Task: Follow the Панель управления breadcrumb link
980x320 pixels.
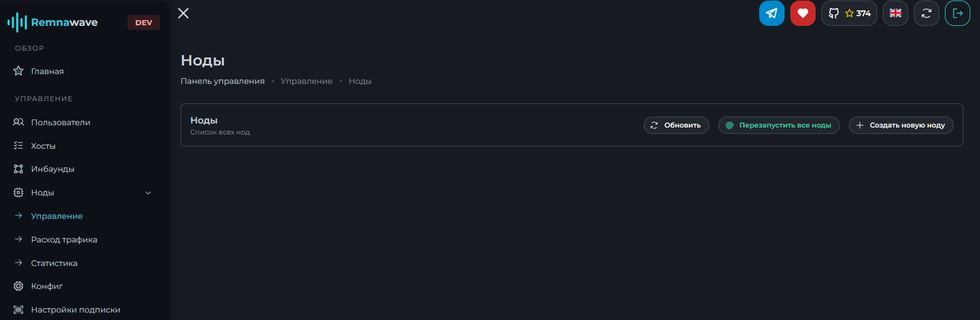Action: pos(222,81)
